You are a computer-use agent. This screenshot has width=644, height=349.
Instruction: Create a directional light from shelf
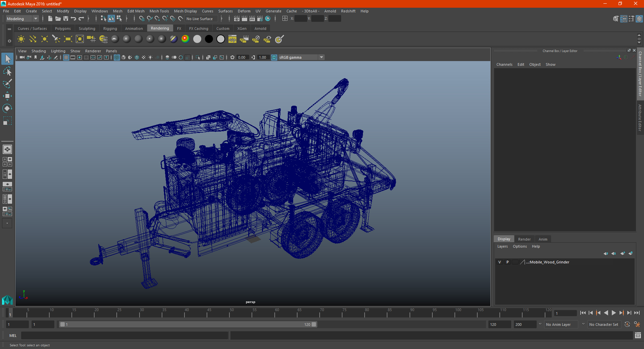tap(33, 39)
